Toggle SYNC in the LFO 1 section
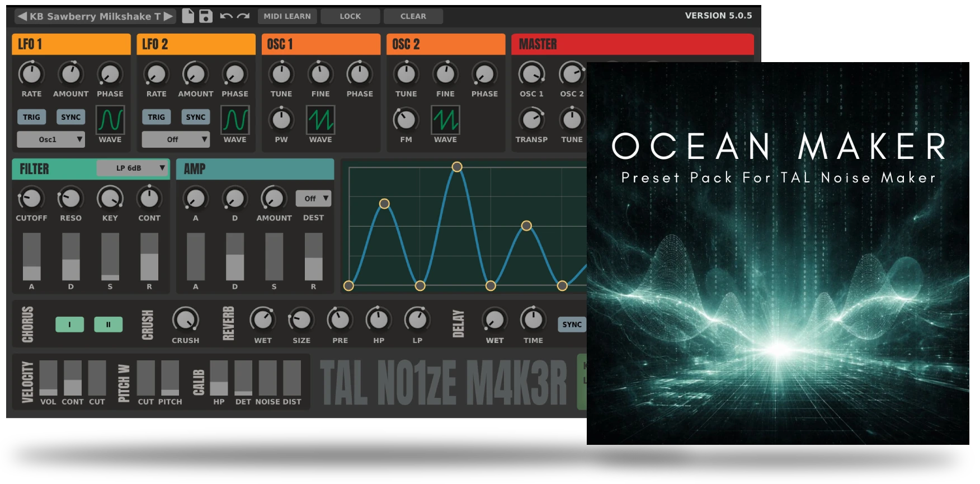 pos(71,117)
